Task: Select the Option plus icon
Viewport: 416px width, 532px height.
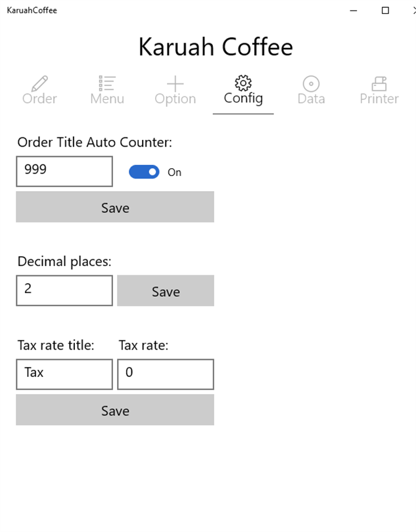Action: pos(175,83)
